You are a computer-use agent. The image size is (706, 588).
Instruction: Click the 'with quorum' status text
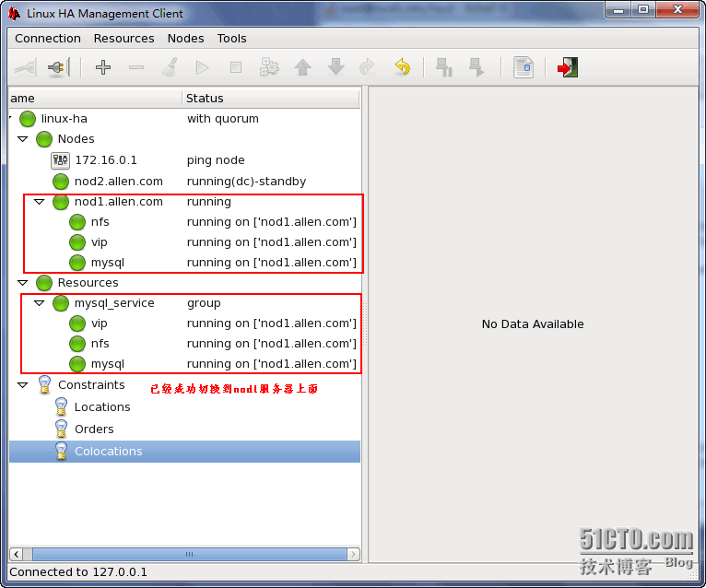pos(223,119)
